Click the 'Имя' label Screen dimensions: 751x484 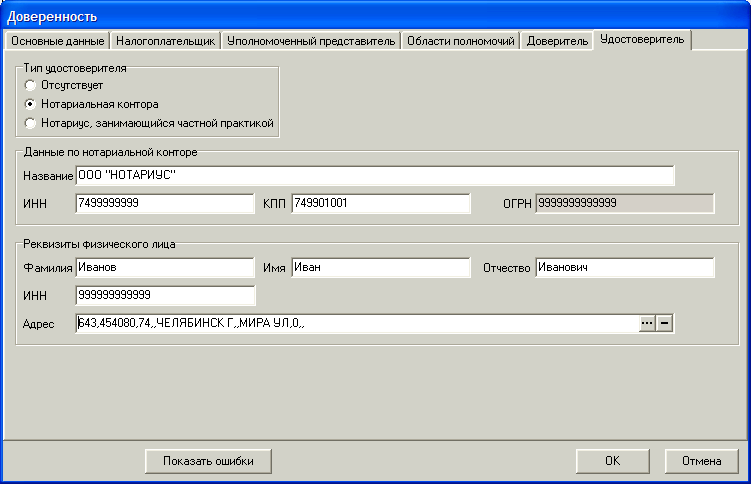[x=274, y=268]
